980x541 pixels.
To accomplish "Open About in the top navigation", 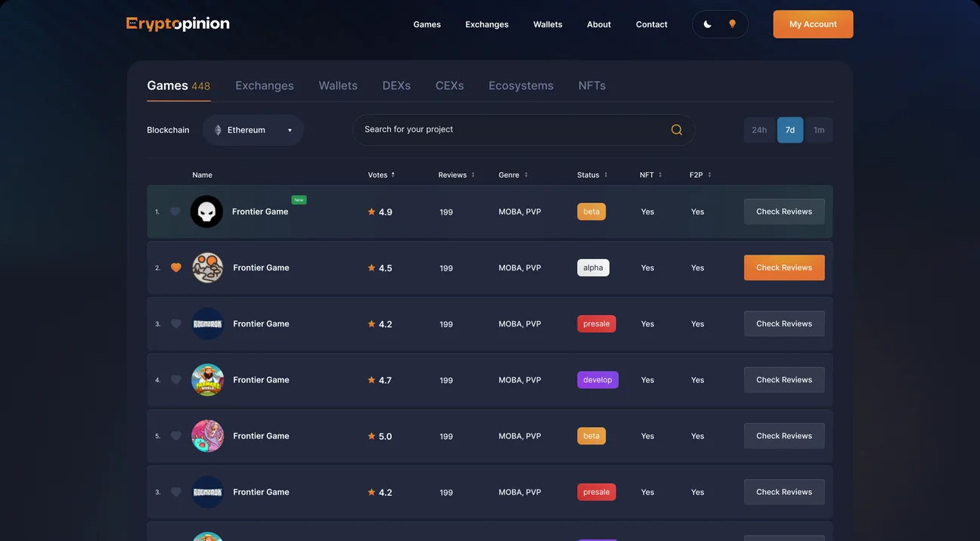I will tap(599, 24).
